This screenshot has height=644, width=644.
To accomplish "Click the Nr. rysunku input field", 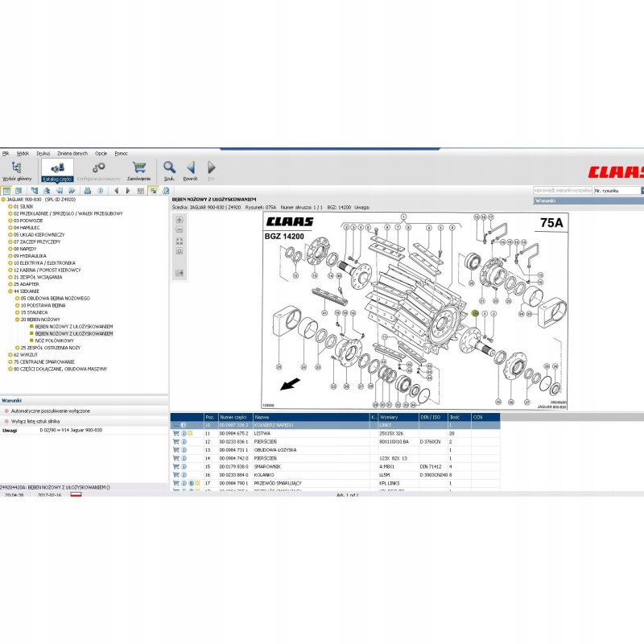I will tap(617, 191).
